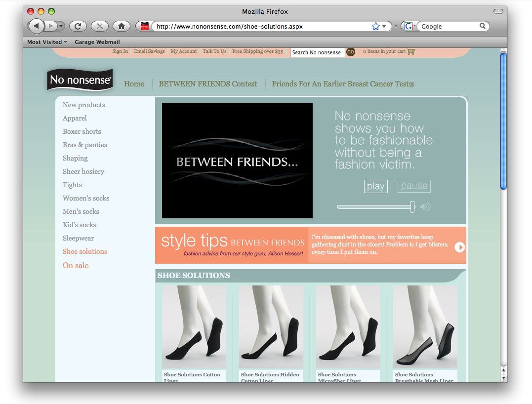Click the video volume slider handle

(412, 206)
